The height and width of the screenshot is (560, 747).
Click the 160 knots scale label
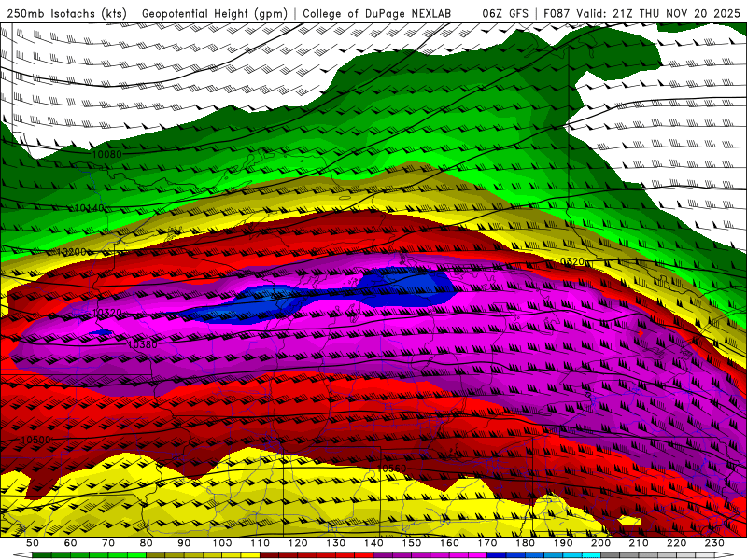pos(449,543)
